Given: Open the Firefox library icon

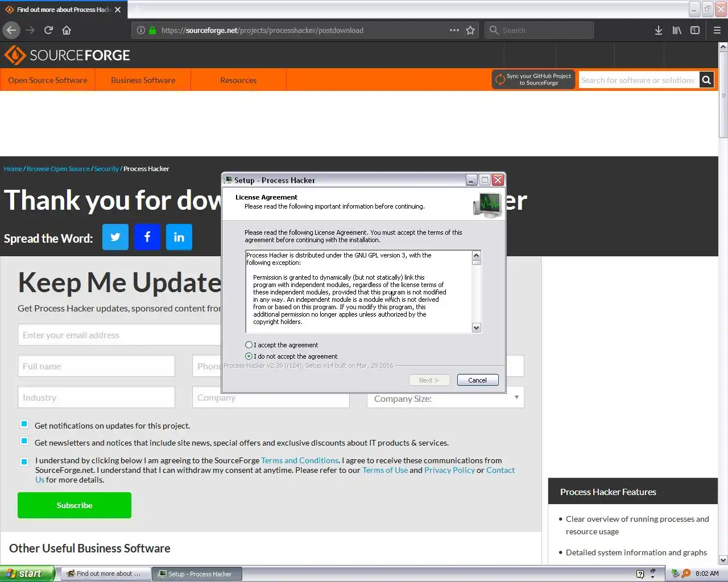Looking at the screenshot, I should (x=677, y=30).
